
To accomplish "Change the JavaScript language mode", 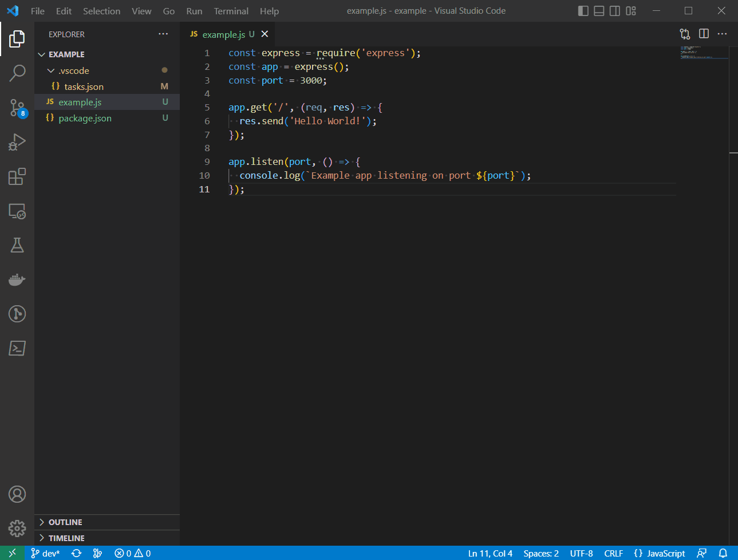I will [665, 553].
